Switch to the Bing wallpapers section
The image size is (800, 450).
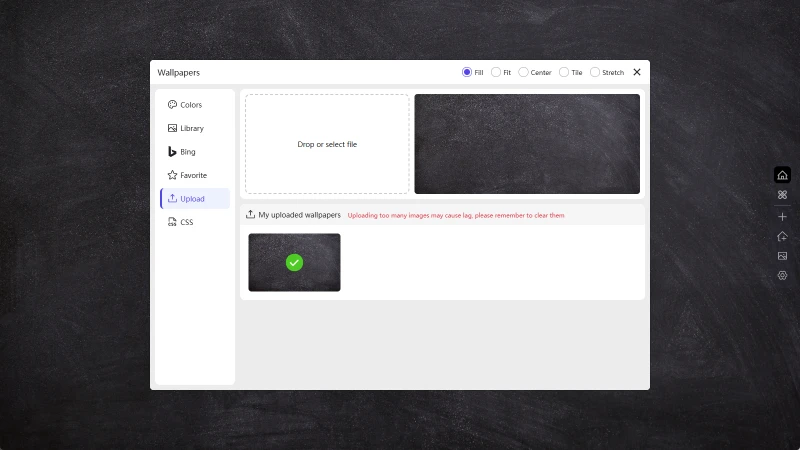pyautogui.click(x=195, y=152)
